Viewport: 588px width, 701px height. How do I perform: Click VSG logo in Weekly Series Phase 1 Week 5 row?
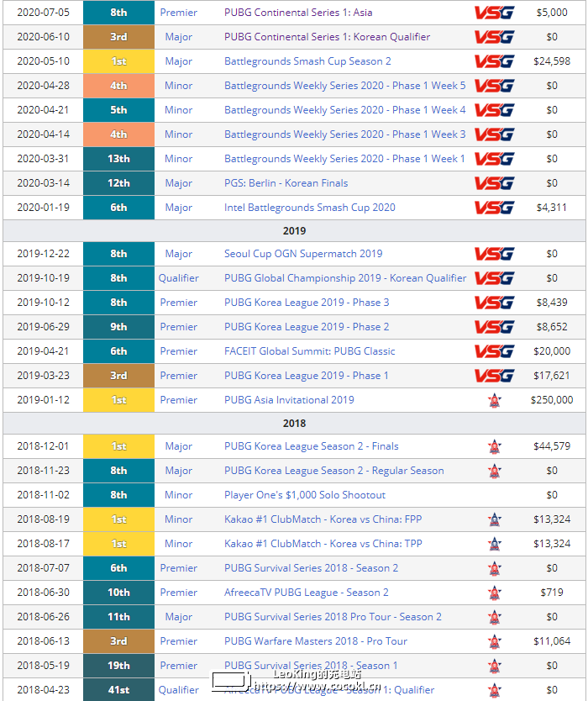(494, 86)
